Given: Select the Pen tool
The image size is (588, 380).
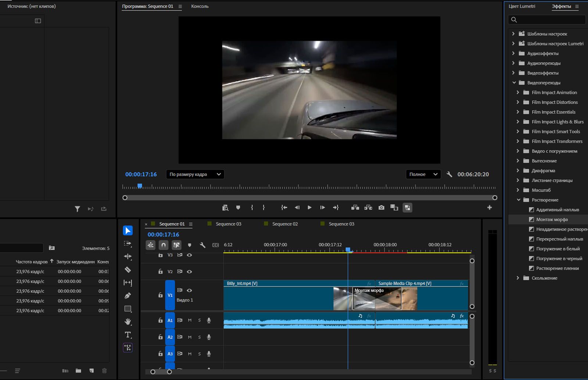Looking at the screenshot, I should coord(128,296).
